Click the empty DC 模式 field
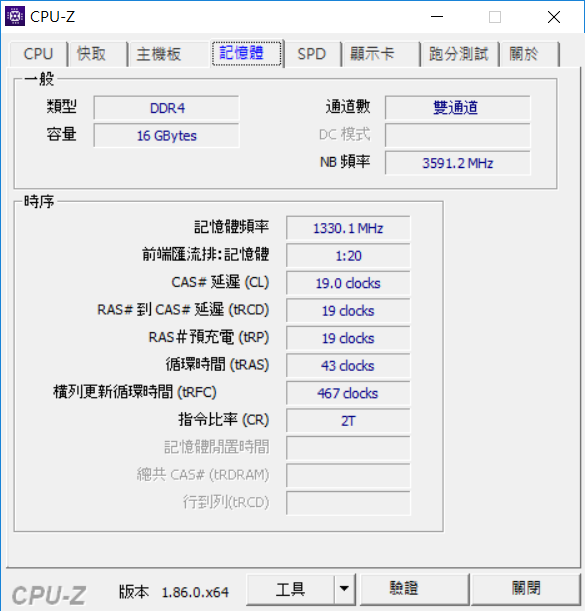This screenshot has width=585, height=611. pyautogui.click(x=458, y=136)
